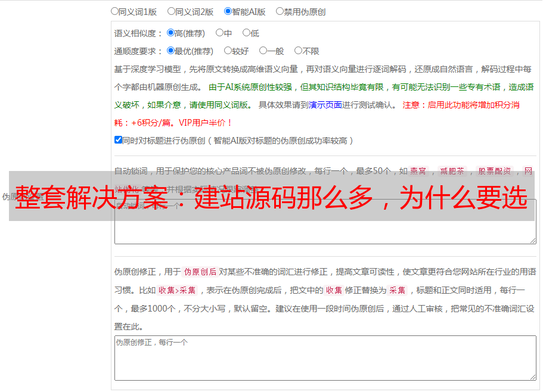543x392 pixels.
Task: Set 语义相似度 to 高(推荐)
Action: [x=170, y=33]
